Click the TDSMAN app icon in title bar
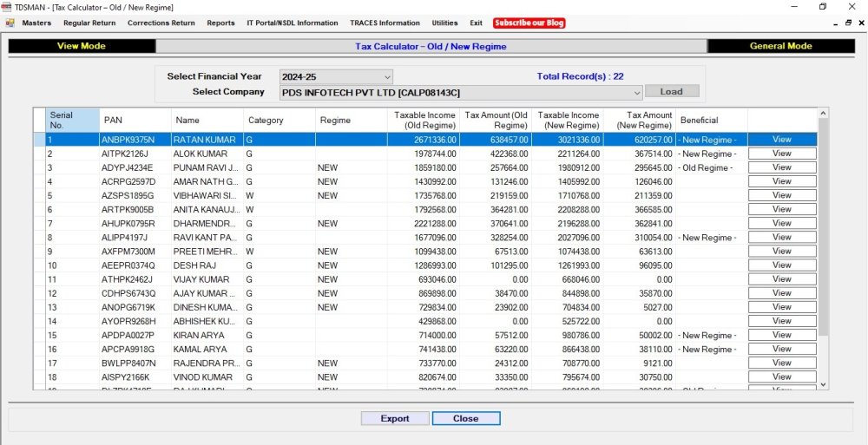The width and height of the screenshot is (868, 445). pos(7,7)
